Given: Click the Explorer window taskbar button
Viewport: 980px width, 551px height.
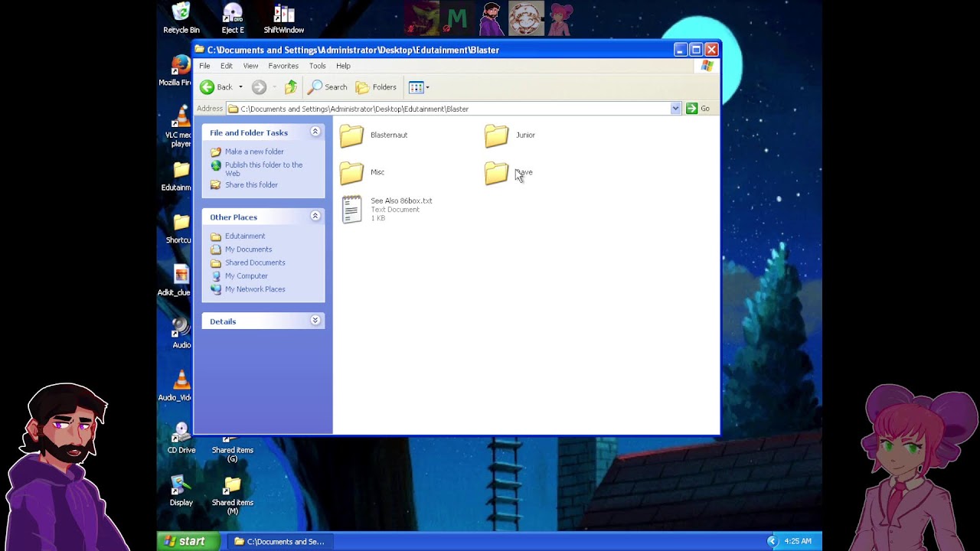Looking at the screenshot, I should pyautogui.click(x=279, y=541).
